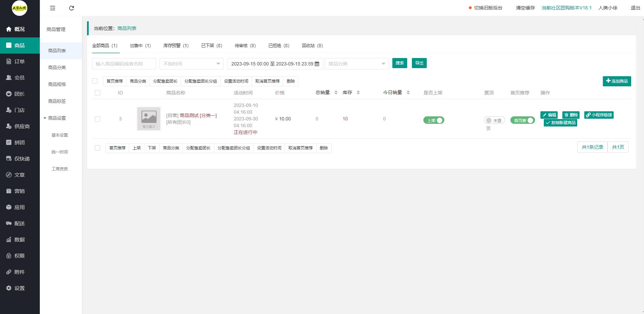
Task: Toggle the 上架 on-shelf switch
Action: (x=434, y=120)
